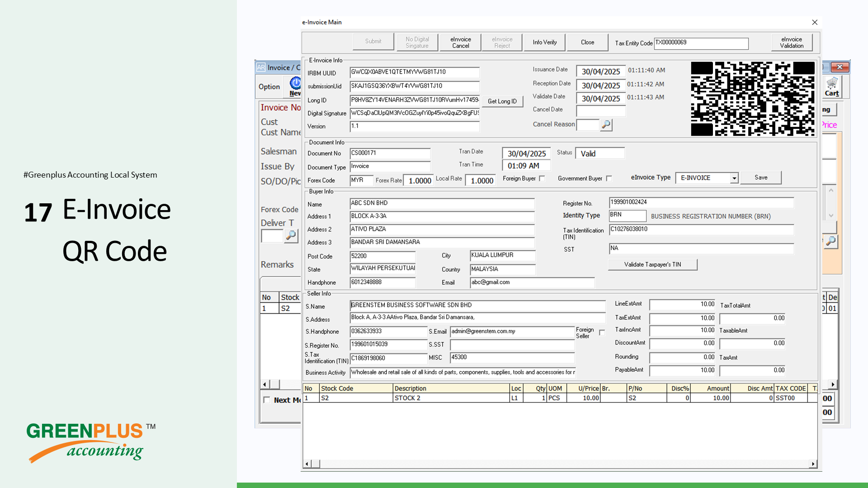Click the New power icon in Invoice window
The height and width of the screenshot is (488, 868).
point(295,86)
